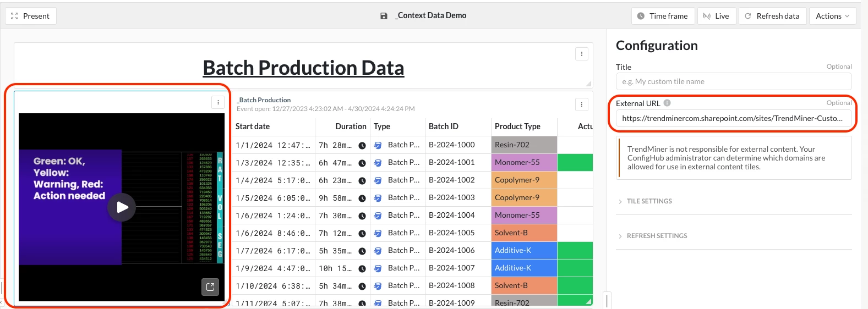Viewport: 868px width, 309px height.
Task: Click the save icon beside dashboard title
Action: tap(384, 16)
